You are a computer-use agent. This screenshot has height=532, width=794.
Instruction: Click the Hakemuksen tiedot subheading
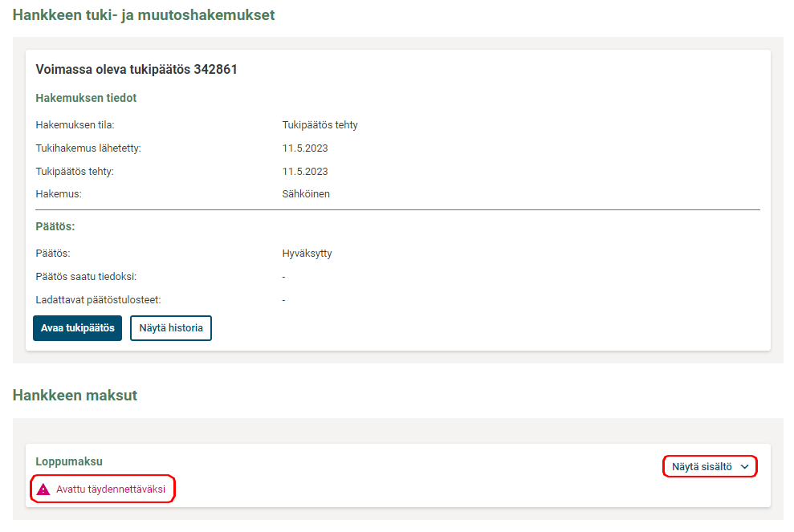86,98
